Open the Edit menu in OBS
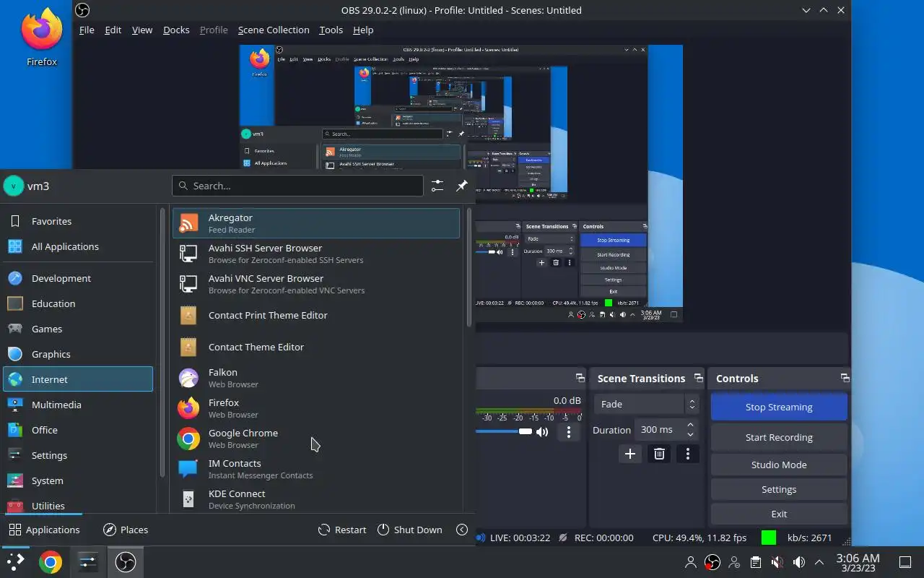Viewport: 924px width, 578px height. click(x=113, y=30)
